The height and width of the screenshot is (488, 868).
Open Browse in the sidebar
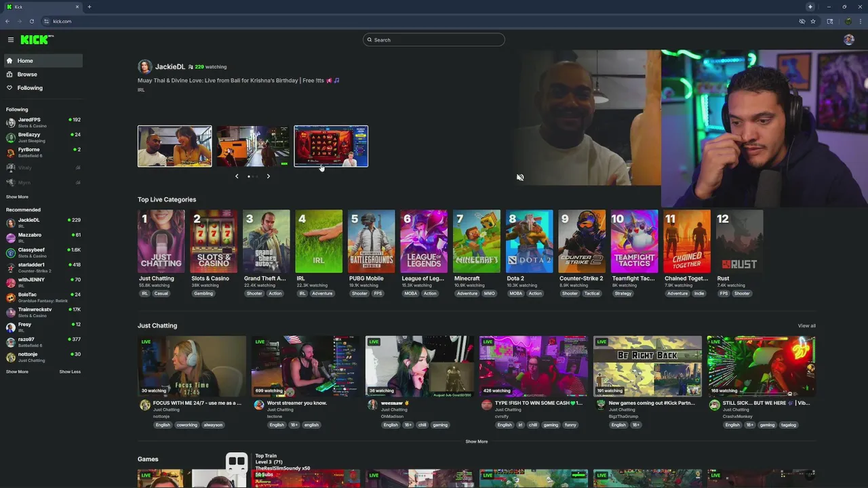tap(43, 75)
